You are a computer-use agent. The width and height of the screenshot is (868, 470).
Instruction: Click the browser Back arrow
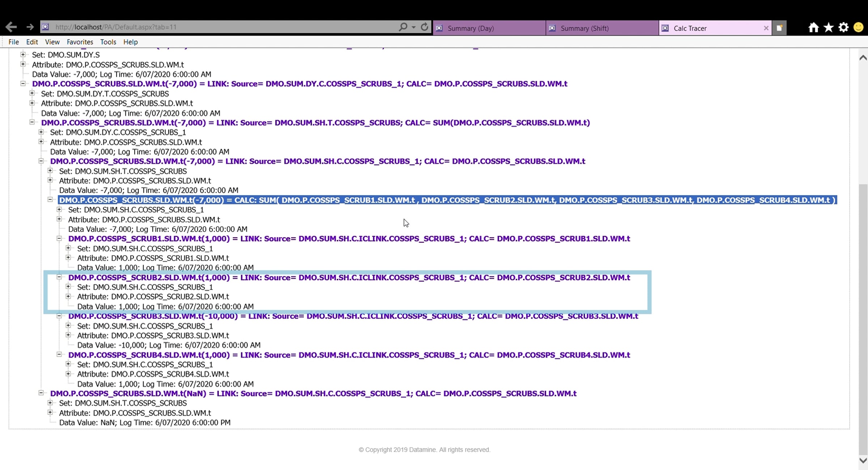pos(11,27)
